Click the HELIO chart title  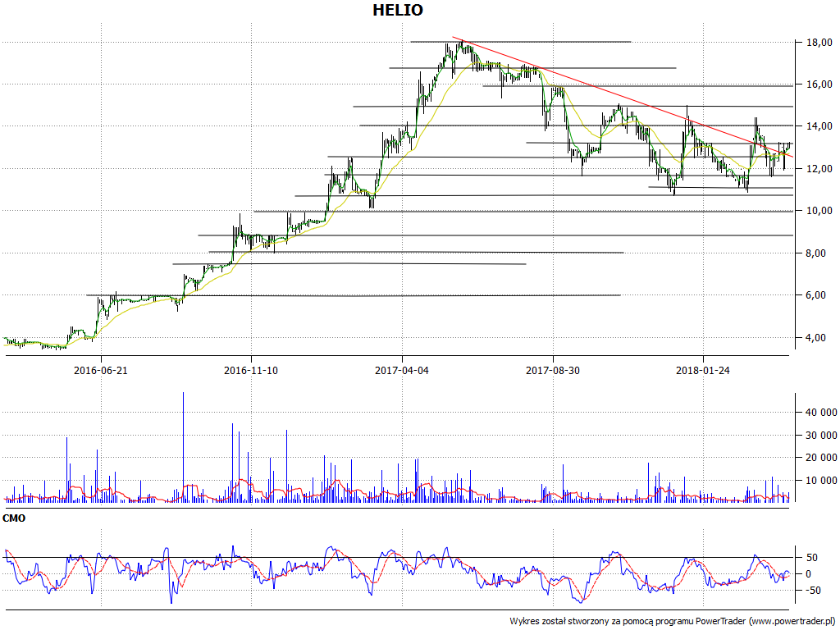(398, 10)
